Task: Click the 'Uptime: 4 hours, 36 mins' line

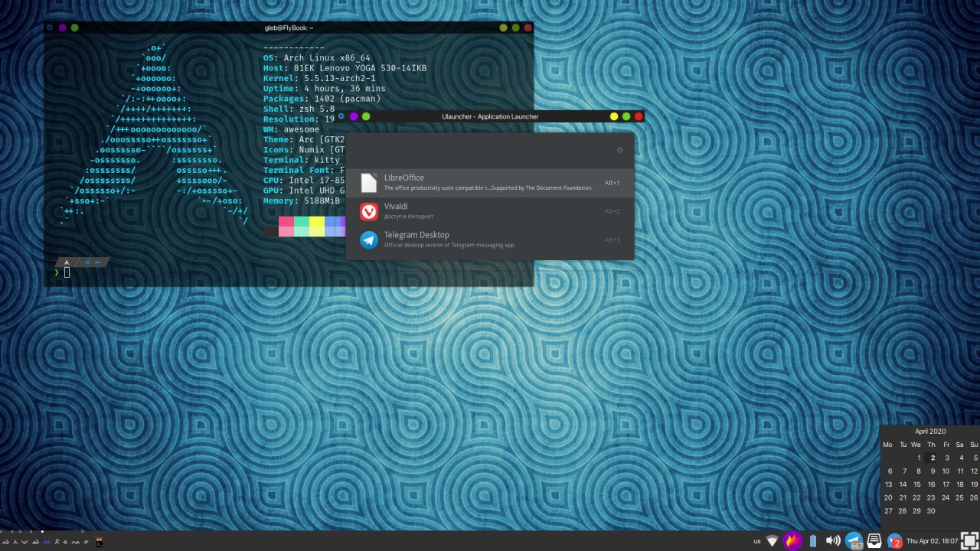Action: 325,89
